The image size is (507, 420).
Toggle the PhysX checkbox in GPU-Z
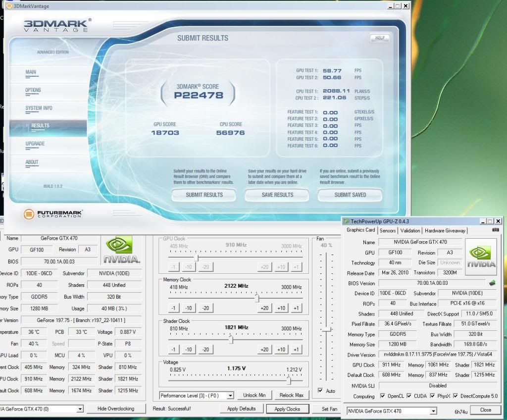tap(432, 396)
